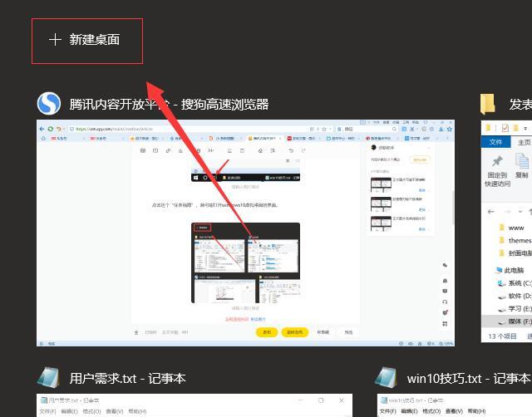Click 固定到快速访问 pin icon in Explorer

(x=497, y=161)
